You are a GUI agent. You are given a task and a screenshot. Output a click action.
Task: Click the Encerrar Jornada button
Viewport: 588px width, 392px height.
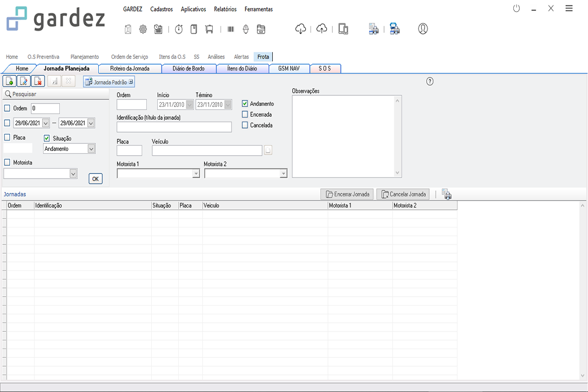click(347, 194)
